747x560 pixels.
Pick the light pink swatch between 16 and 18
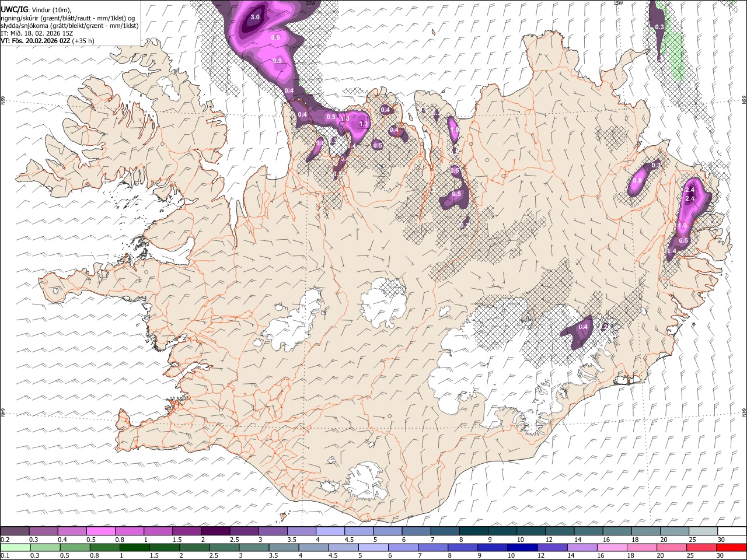click(612, 547)
